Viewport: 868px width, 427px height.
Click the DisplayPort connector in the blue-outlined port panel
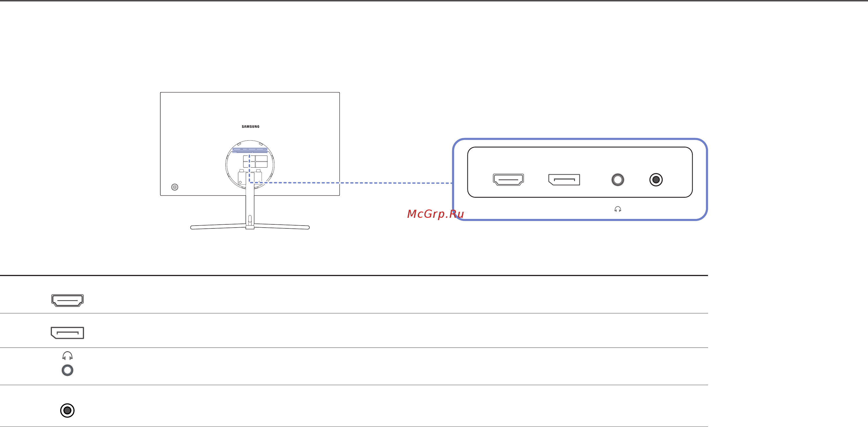564,180
